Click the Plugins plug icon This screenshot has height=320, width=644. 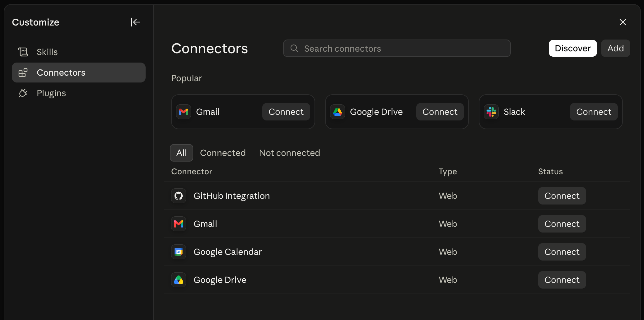(x=23, y=93)
